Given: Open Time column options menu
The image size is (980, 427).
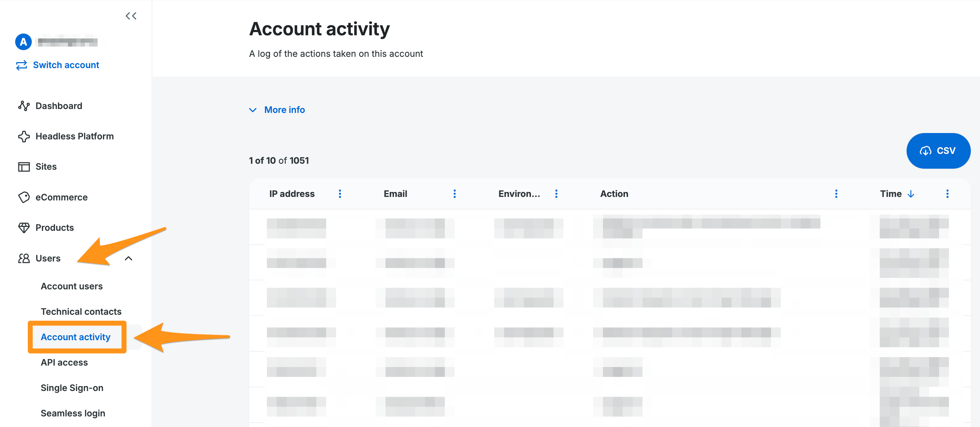Looking at the screenshot, I should 947,194.
